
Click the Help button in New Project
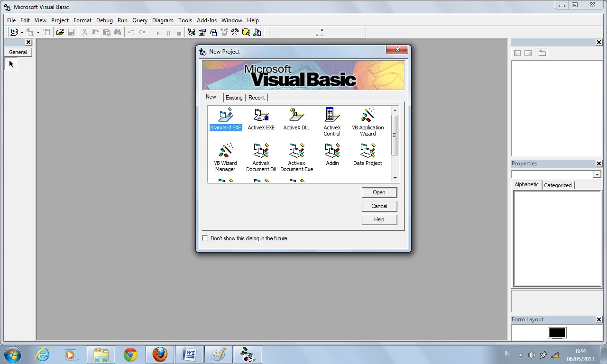coord(379,219)
